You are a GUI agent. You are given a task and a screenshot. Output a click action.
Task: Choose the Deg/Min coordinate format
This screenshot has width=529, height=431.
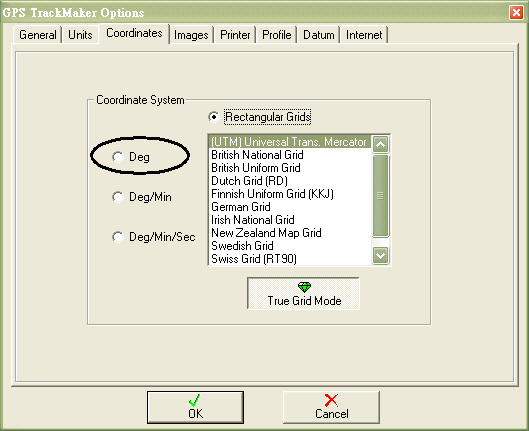pyautogui.click(x=118, y=197)
